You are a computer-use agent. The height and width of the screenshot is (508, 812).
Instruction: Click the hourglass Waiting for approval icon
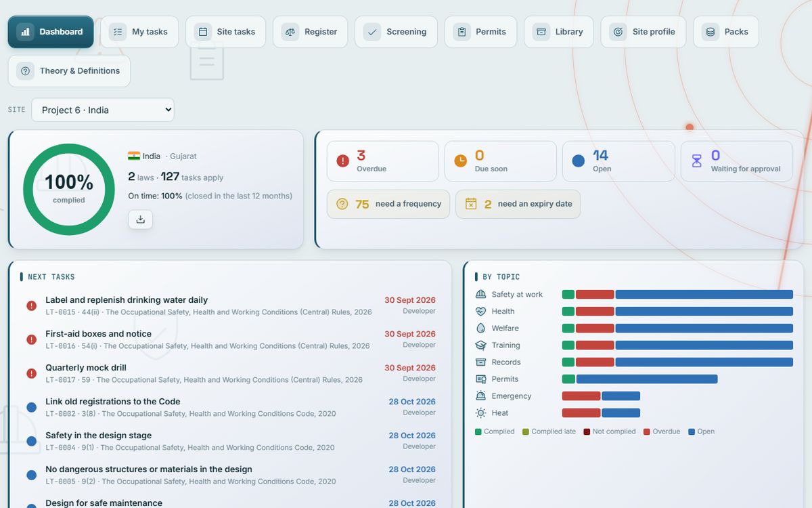[x=696, y=161]
